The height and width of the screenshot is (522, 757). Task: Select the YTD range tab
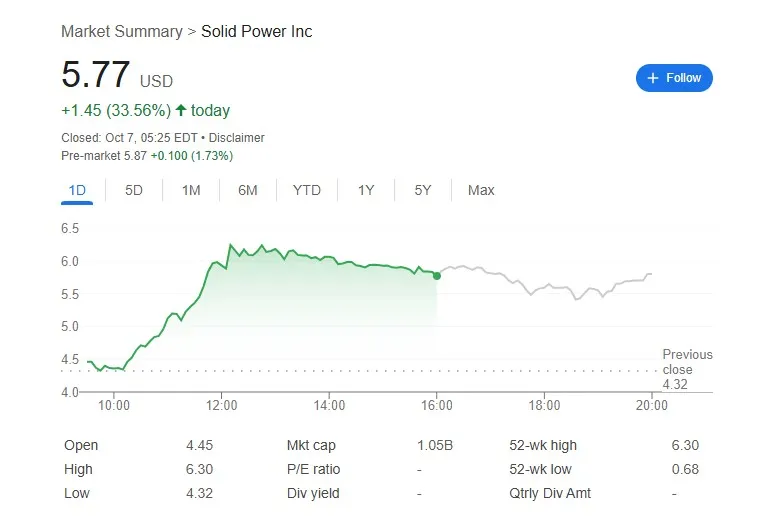[x=307, y=190]
